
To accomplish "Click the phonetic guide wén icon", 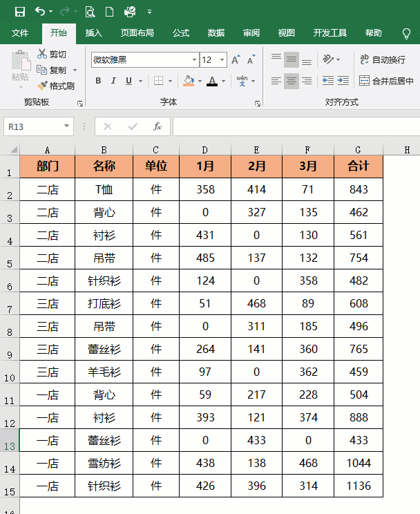I will click(242, 81).
